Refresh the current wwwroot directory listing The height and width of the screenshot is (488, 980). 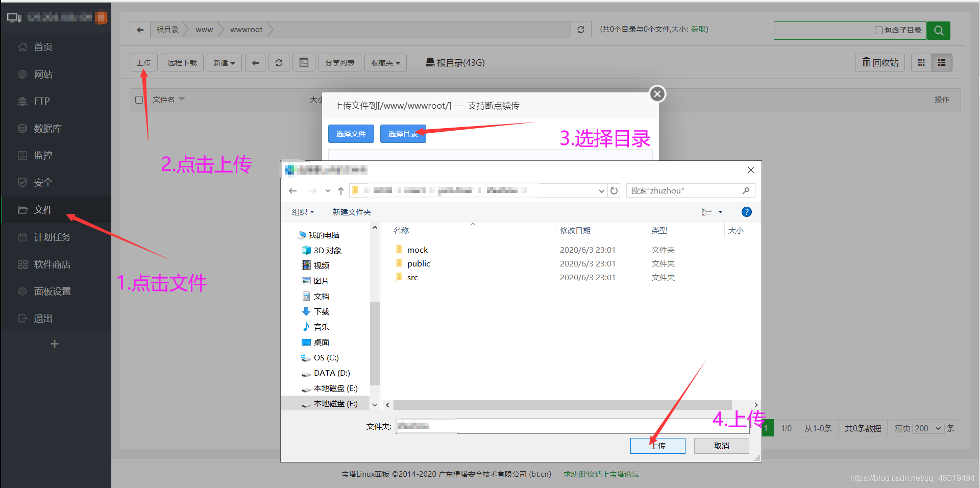[580, 30]
